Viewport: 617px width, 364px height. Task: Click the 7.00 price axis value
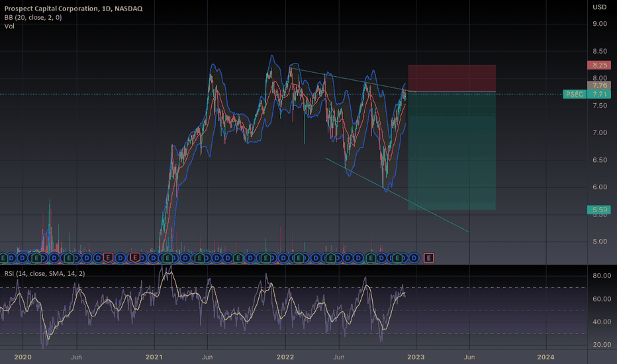coord(600,132)
